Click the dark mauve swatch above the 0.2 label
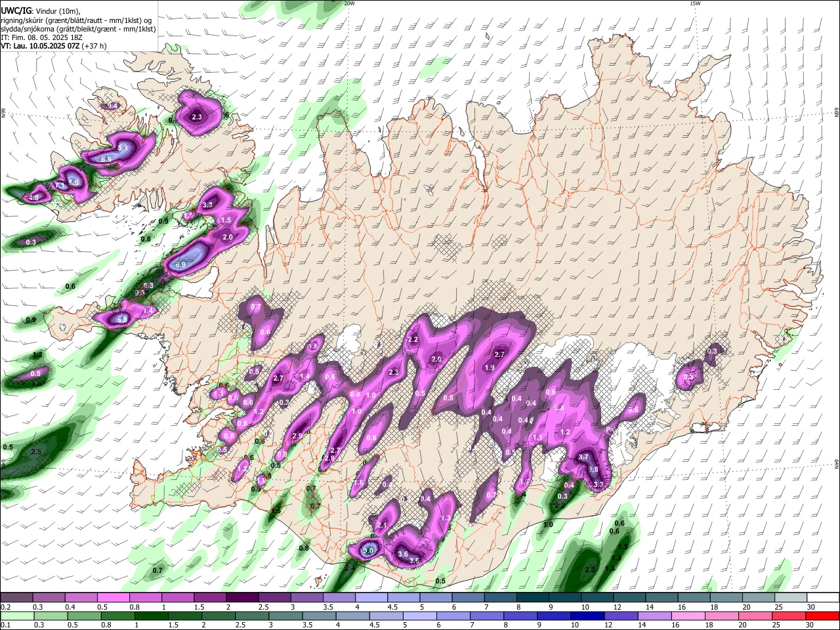 16,597
